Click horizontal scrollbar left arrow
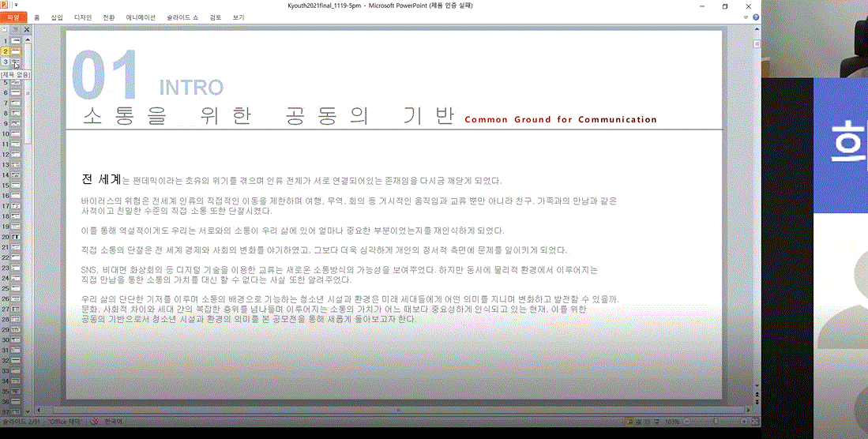This screenshot has height=439, width=868. (38, 411)
